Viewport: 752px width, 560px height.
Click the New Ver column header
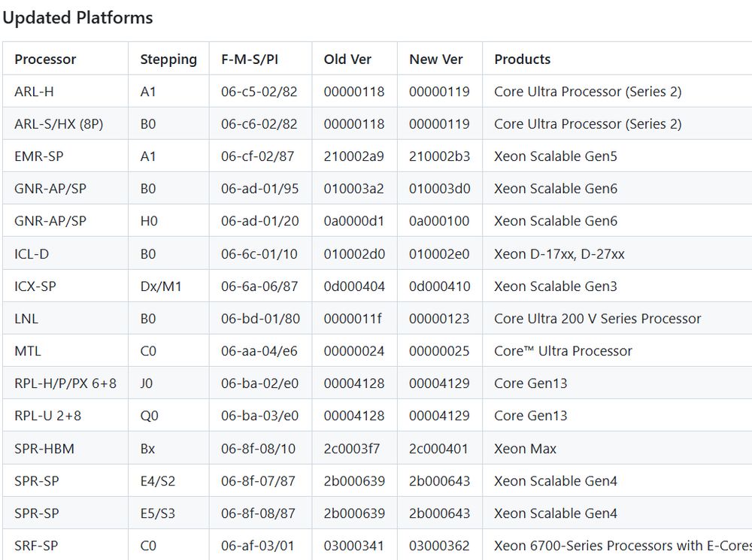(x=436, y=59)
